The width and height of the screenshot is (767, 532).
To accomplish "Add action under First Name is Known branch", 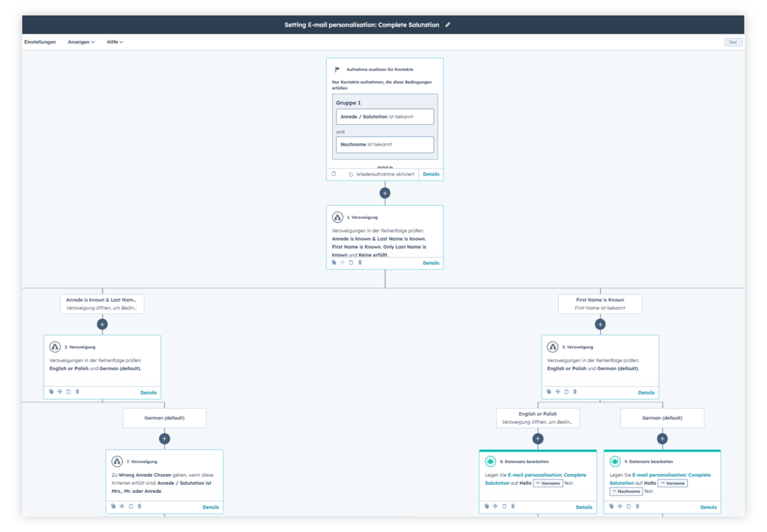I will click(600, 324).
